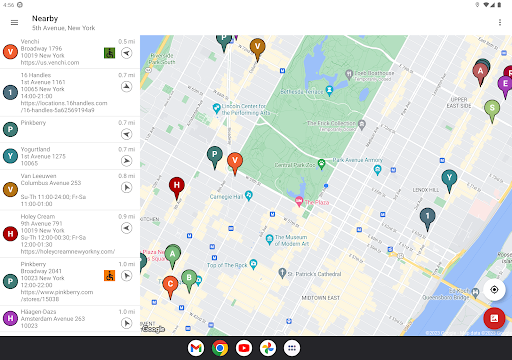The image size is (512, 360).
Task: Tap the direction arrow for 16 Handles
Action: [x=126, y=87]
